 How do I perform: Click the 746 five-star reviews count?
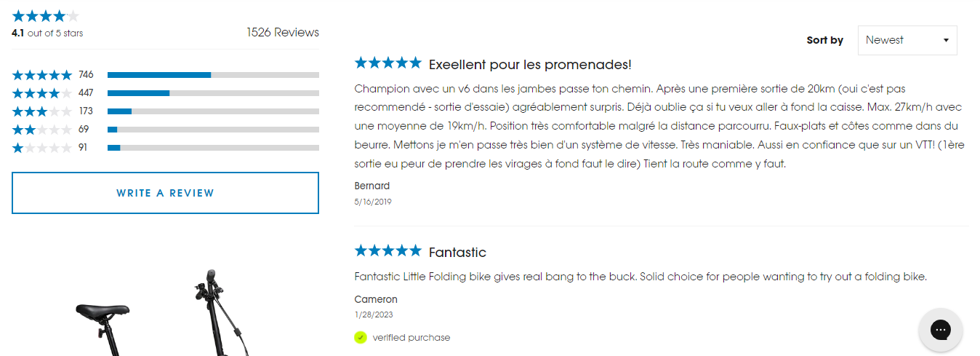[86, 75]
